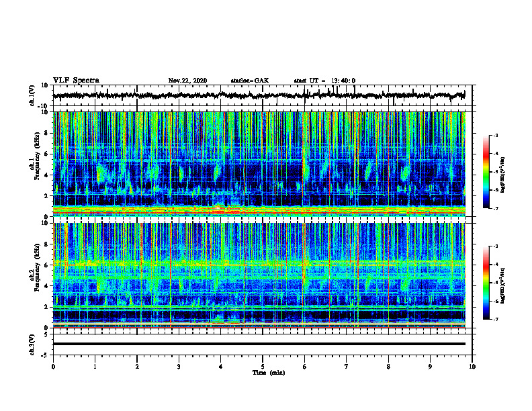Click the time axis tick label "8"

coord(388,367)
